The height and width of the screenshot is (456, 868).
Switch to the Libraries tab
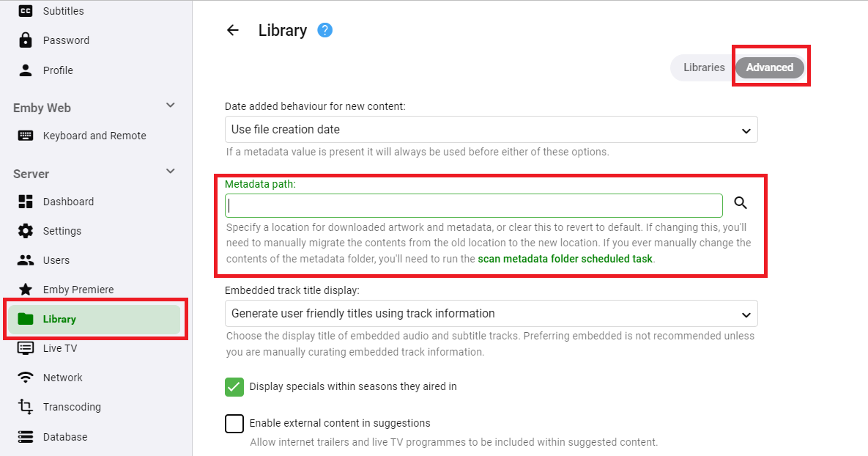[703, 67]
